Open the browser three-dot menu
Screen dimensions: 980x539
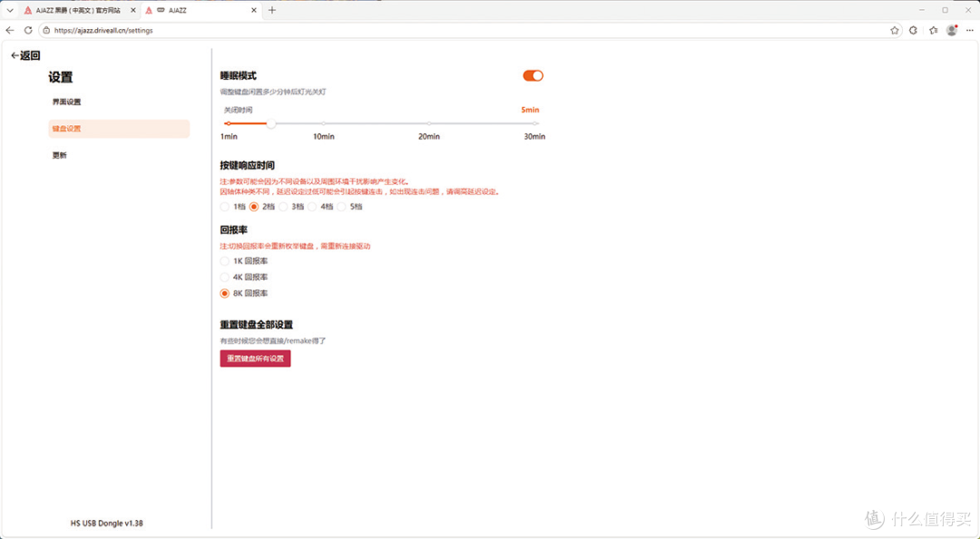[x=970, y=30]
